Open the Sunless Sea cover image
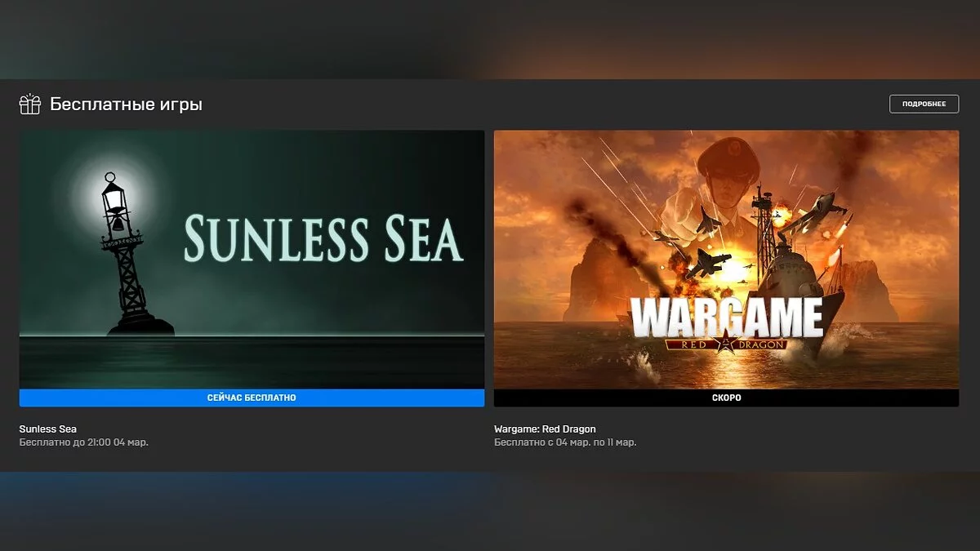This screenshot has width=980, height=551. pyautogui.click(x=252, y=260)
